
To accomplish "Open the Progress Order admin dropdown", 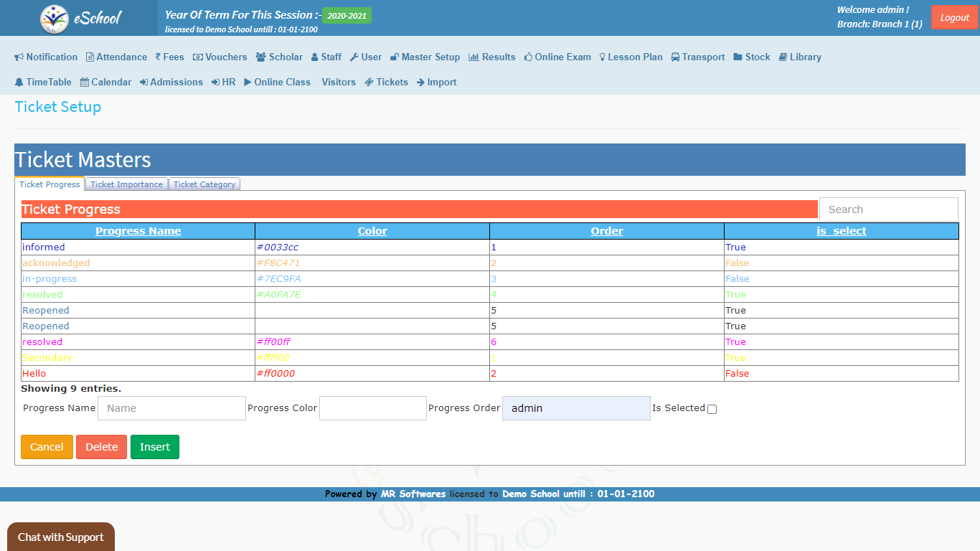I will tap(575, 408).
